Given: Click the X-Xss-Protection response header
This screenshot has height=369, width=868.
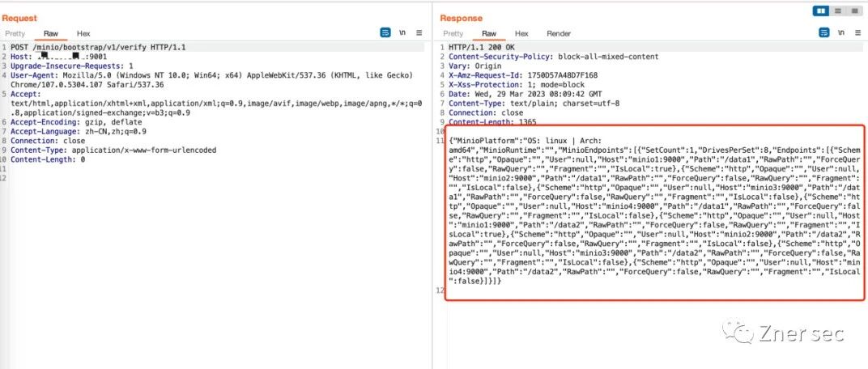Looking at the screenshot, I should click(x=517, y=84).
